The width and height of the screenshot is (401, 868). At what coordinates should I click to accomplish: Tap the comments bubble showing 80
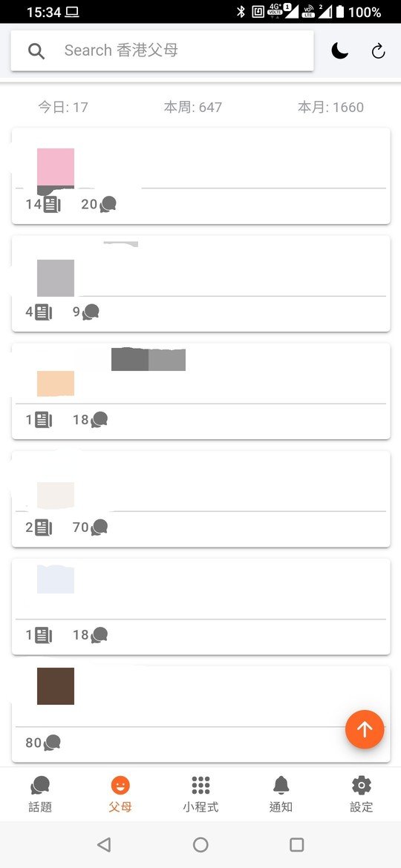(52, 743)
